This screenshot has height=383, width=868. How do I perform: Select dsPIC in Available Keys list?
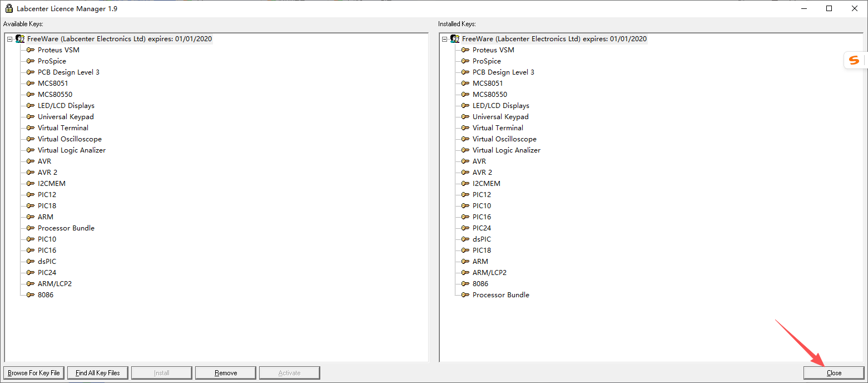47,262
